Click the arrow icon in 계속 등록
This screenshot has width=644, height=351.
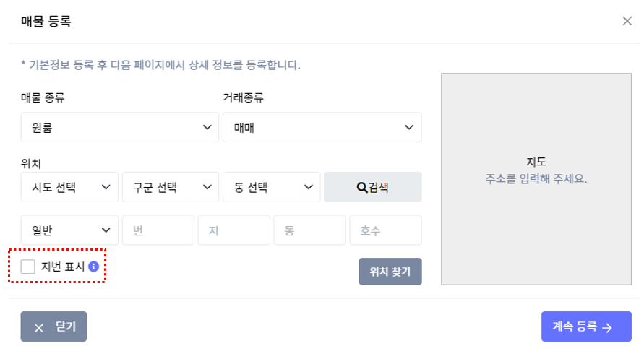click(607, 327)
